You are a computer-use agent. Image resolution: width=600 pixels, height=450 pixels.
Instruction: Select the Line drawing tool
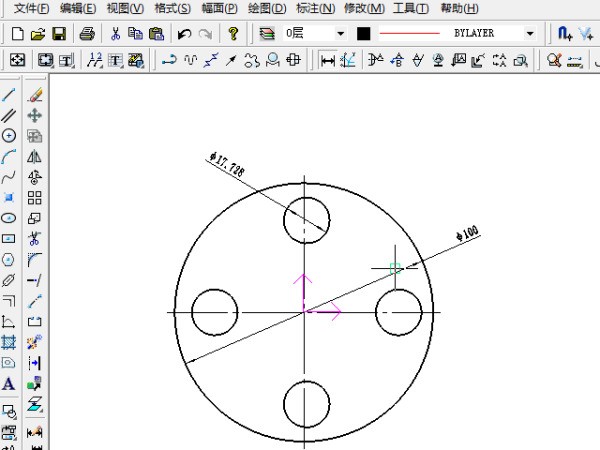coord(9,96)
